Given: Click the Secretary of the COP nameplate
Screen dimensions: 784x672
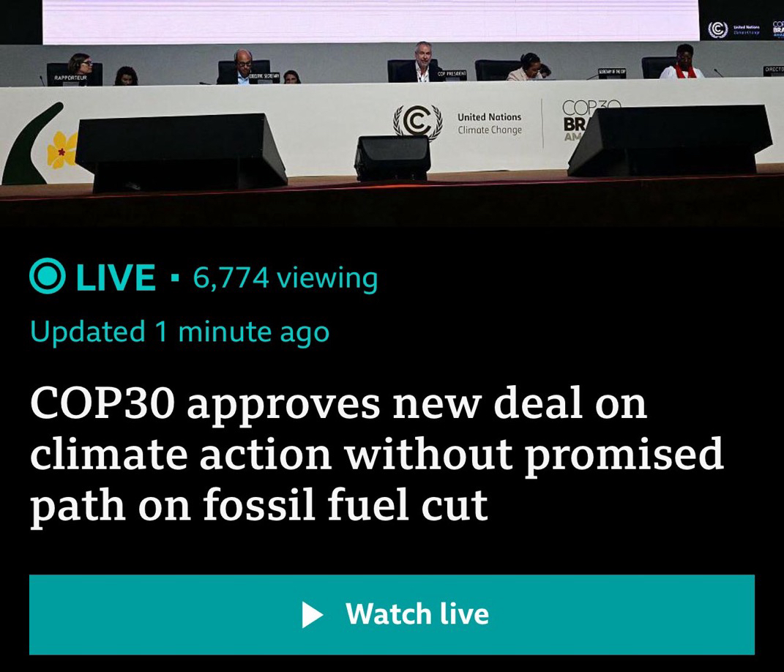Looking at the screenshot, I should tap(612, 72).
